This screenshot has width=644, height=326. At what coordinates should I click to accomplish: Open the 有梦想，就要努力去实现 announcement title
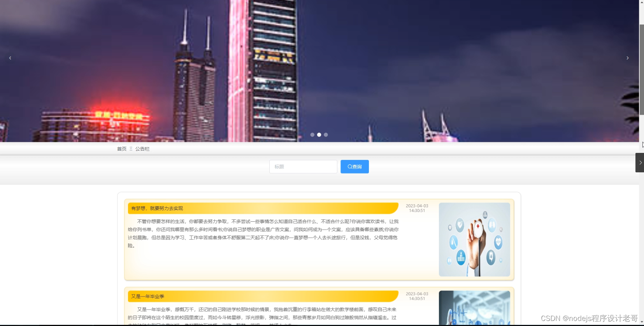click(x=157, y=209)
